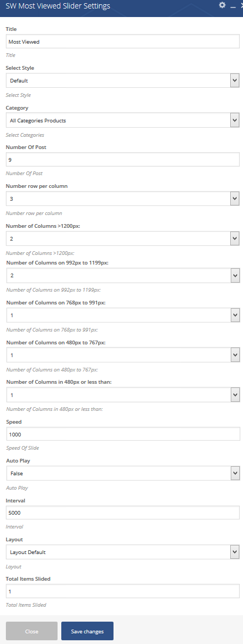Change the Auto Play dropdown value
This screenshot has height=644, width=243.
pyautogui.click(x=123, y=473)
